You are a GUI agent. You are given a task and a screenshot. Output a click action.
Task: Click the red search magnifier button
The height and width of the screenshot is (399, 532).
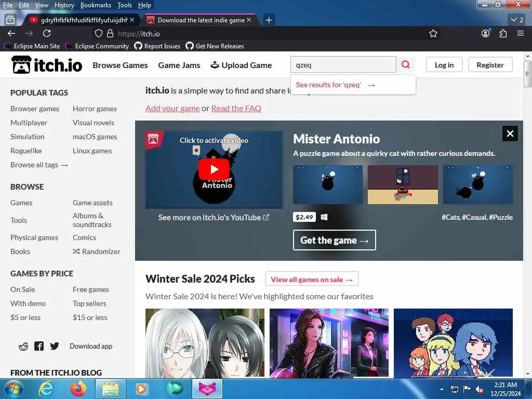point(406,64)
